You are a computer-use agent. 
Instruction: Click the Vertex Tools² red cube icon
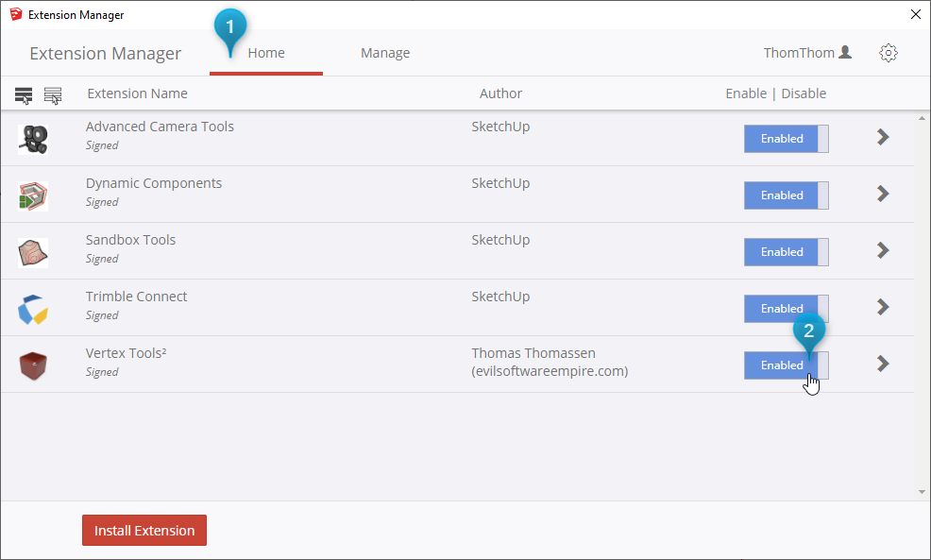pyautogui.click(x=34, y=365)
